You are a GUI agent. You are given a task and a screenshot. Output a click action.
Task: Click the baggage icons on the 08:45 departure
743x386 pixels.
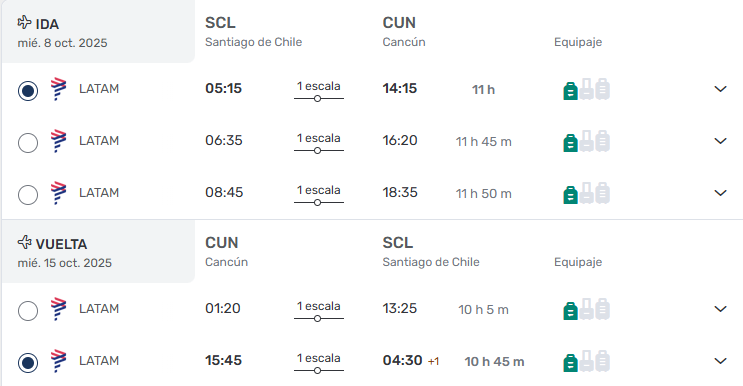[x=587, y=193]
